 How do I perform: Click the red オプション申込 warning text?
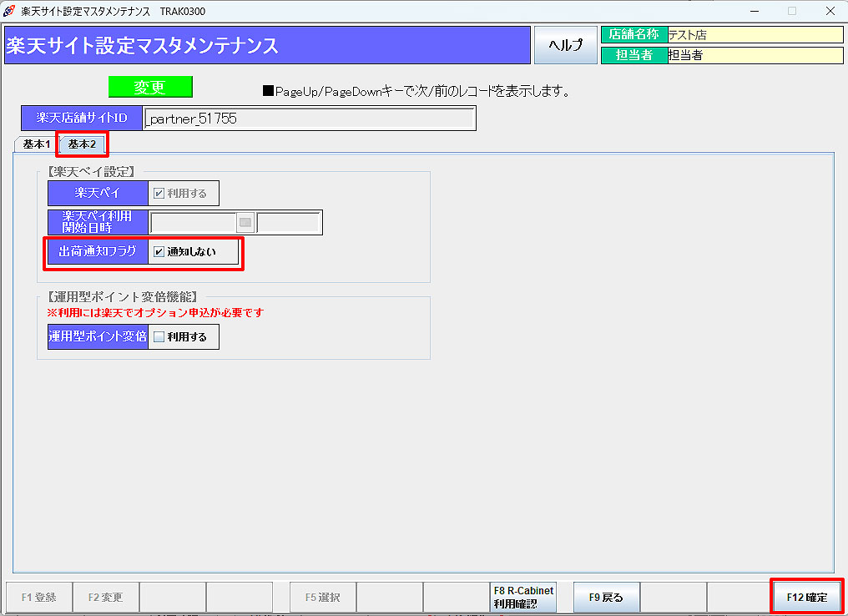[156, 313]
